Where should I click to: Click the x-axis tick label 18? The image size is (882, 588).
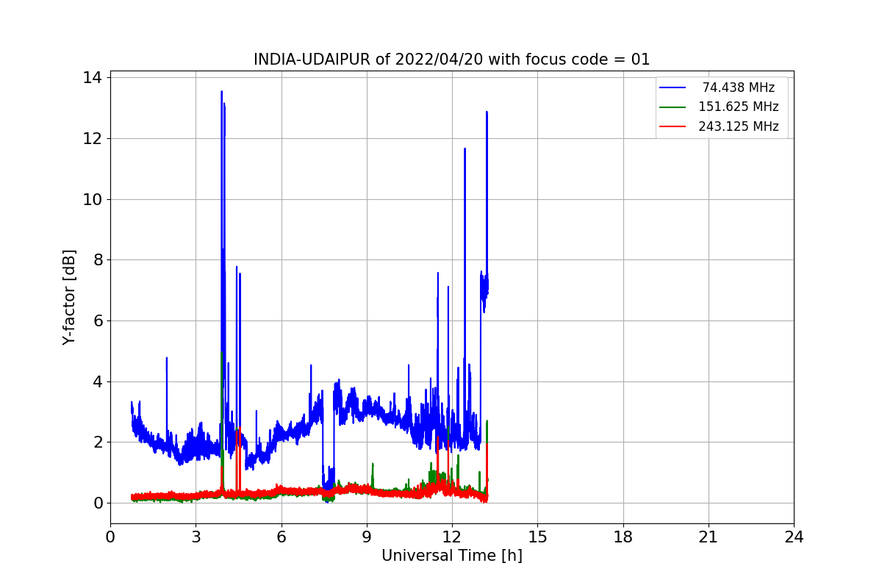(x=623, y=537)
